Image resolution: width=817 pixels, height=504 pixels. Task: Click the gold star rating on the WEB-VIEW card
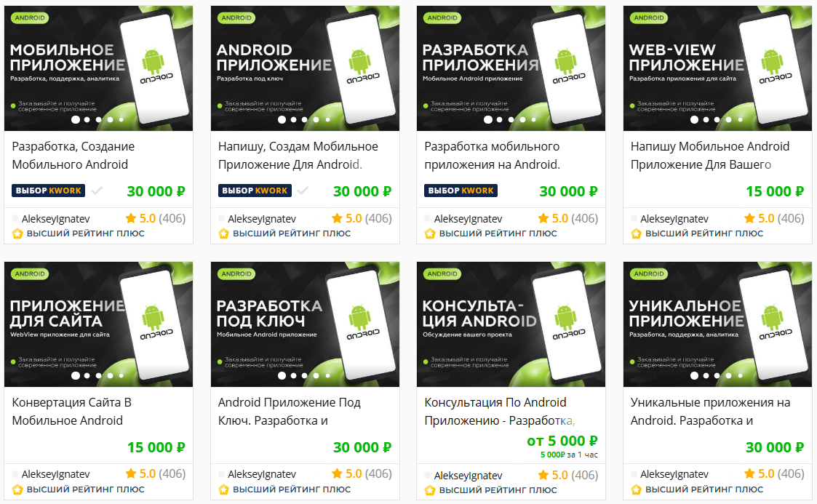(x=750, y=218)
